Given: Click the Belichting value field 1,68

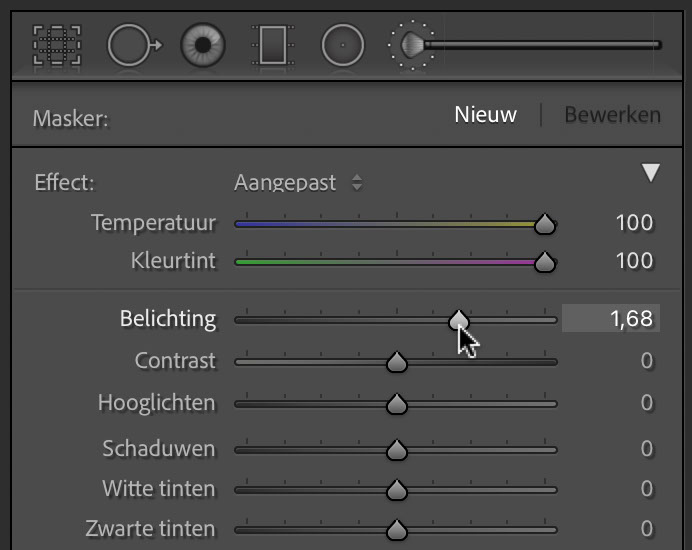Looking at the screenshot, I should (611, 318).
